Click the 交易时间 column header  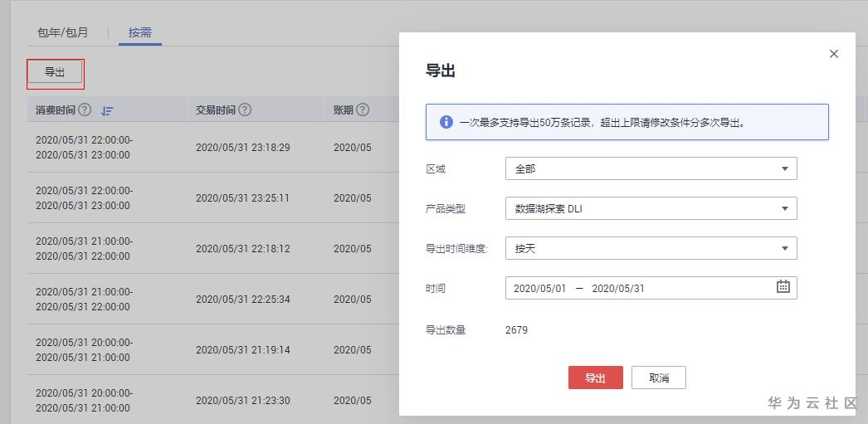point(215,110)
